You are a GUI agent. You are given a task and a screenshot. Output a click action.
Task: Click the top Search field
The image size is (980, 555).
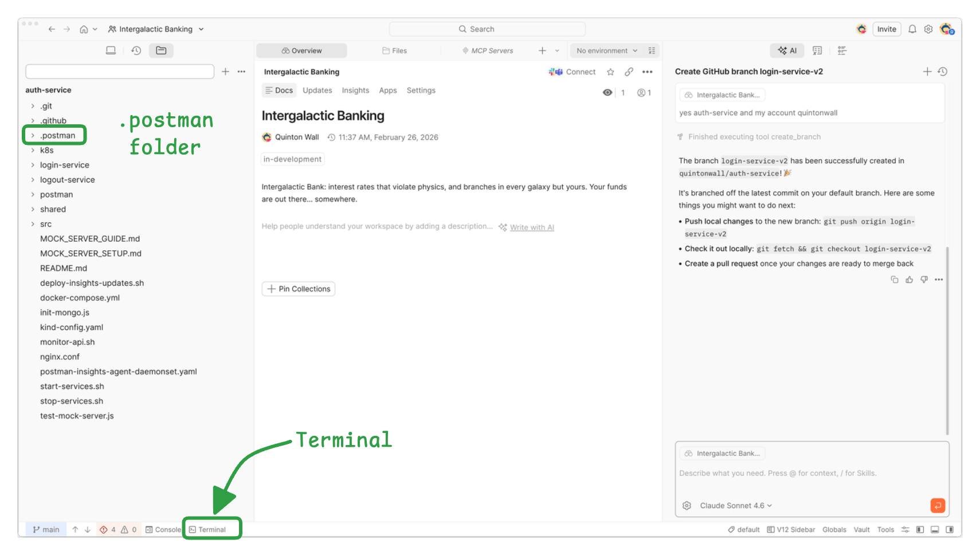click(x=487, y=29)
